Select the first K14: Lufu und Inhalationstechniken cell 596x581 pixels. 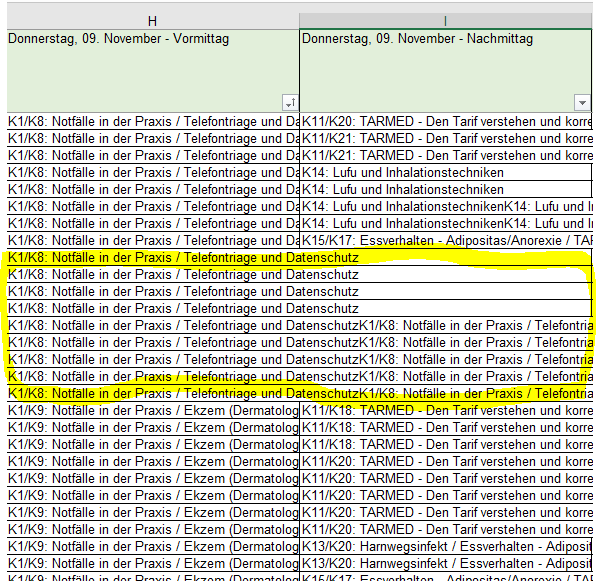[445, 173]
